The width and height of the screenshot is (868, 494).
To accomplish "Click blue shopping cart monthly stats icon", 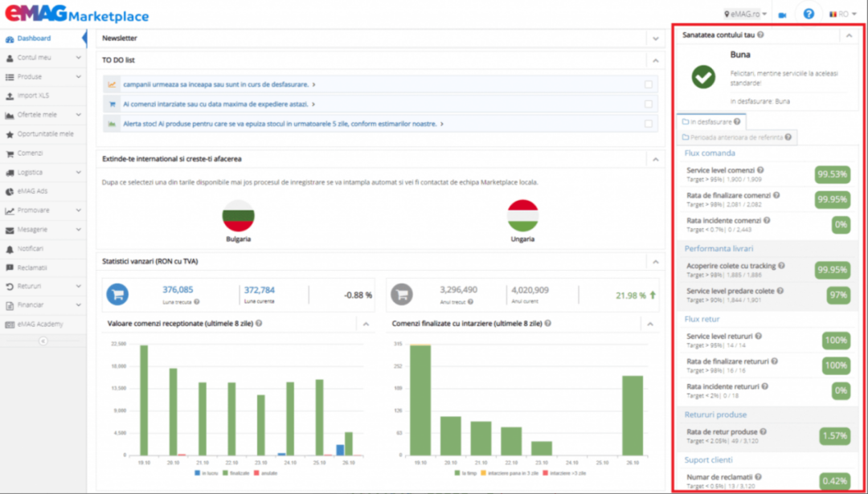I will (117, 294).
